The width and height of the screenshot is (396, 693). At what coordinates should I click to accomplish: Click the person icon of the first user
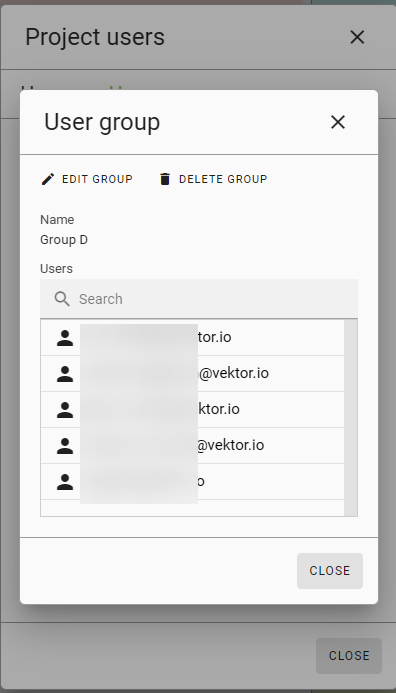(x=65, y=338)
